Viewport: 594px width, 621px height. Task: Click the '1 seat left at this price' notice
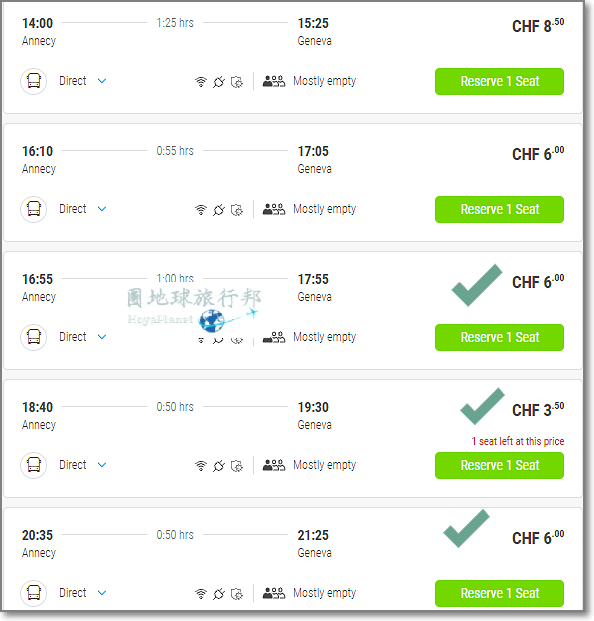518,441
